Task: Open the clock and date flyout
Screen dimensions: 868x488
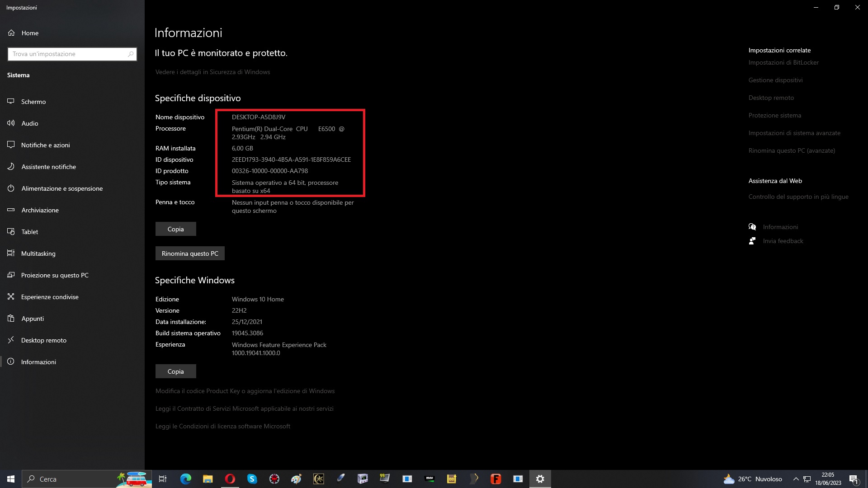Action: click(x=828, y=479)
